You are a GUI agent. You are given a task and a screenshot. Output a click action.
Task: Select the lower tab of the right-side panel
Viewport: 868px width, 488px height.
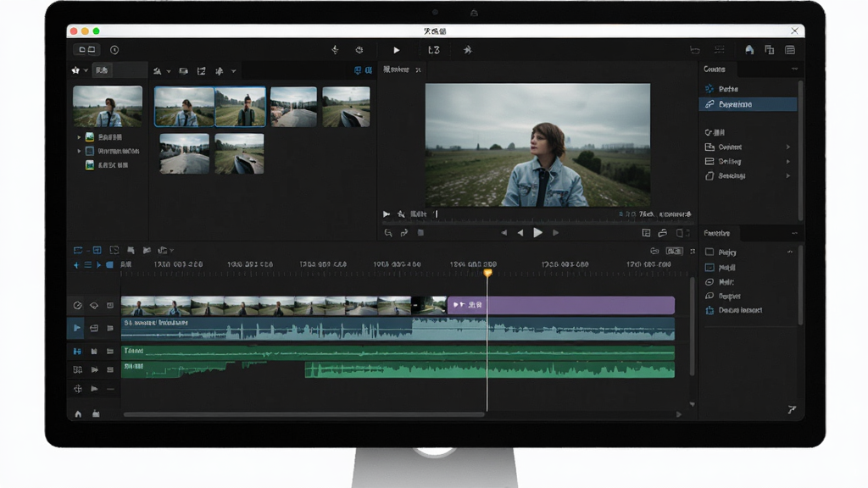[x=717, y=234]
